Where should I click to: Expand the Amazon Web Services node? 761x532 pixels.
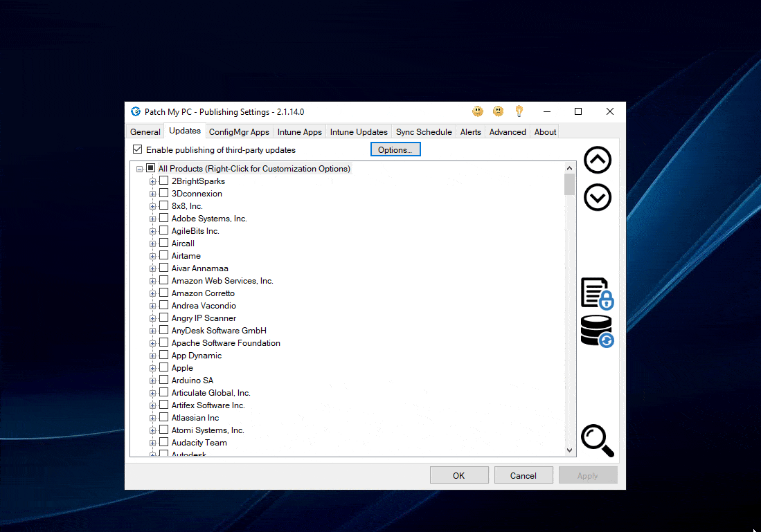coord(152,282)
